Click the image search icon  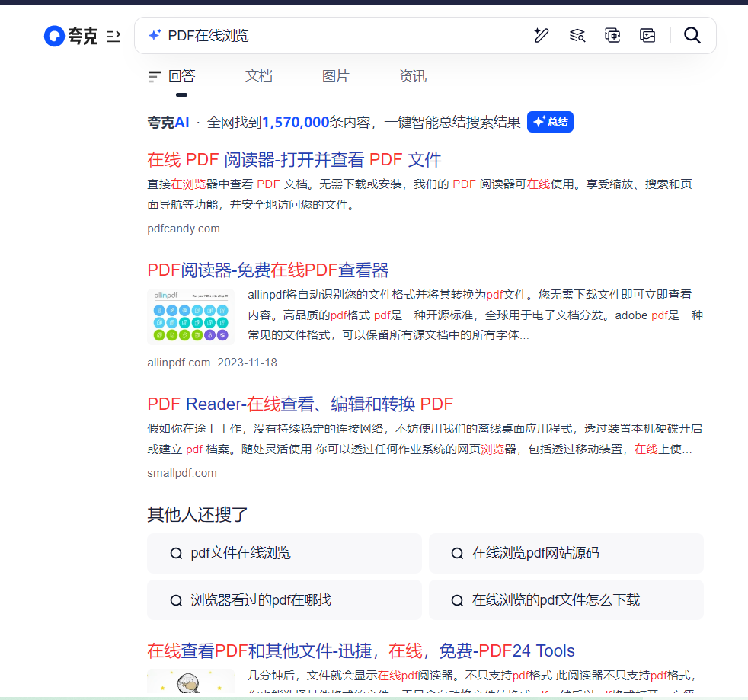point(647,35)
